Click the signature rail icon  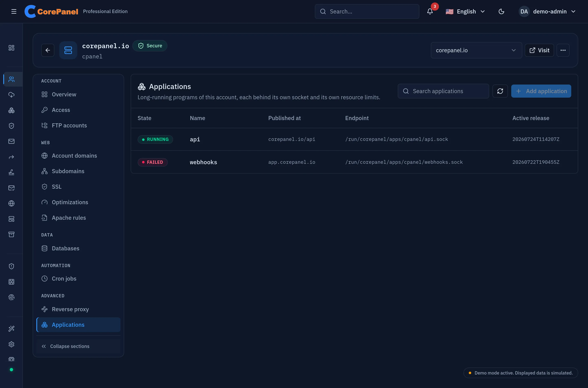coord(11,172)
